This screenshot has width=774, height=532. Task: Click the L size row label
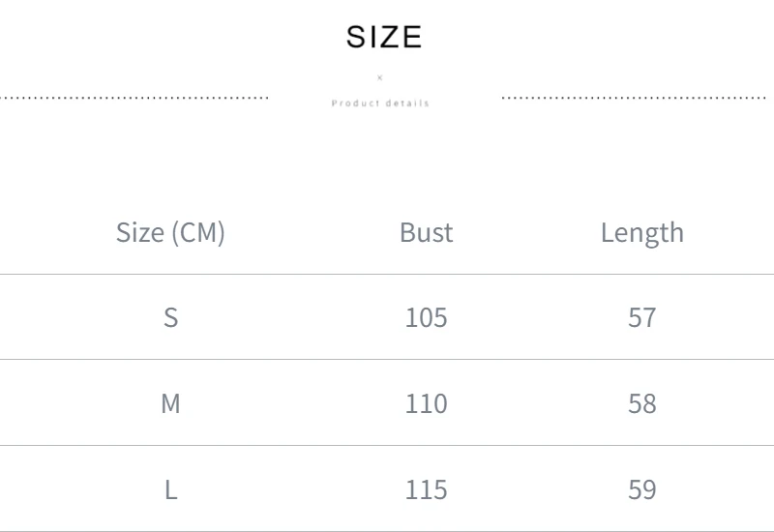click(171, 490)
